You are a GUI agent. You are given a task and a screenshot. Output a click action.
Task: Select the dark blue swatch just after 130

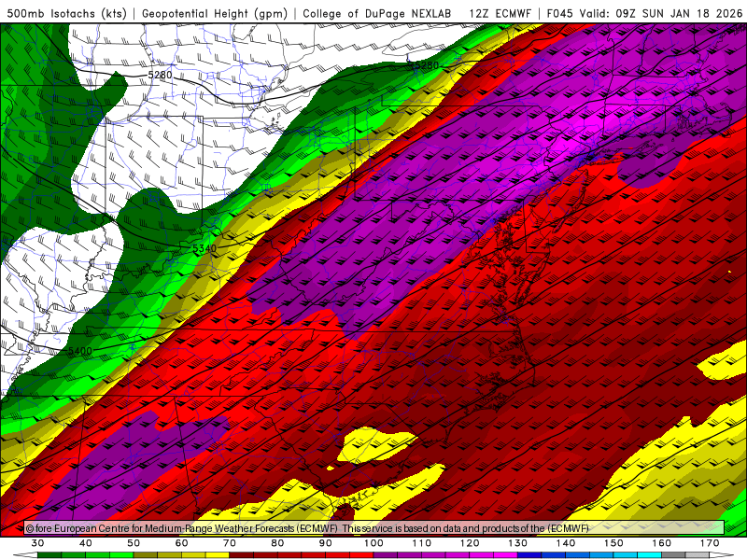tap(529, 555)
